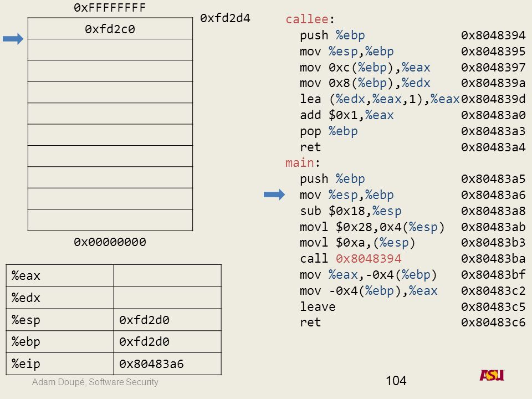532x399 pixels.
Task: Click the lea (%edx,%eax,1),%eax instruction
Action: [x=379, y=99]
